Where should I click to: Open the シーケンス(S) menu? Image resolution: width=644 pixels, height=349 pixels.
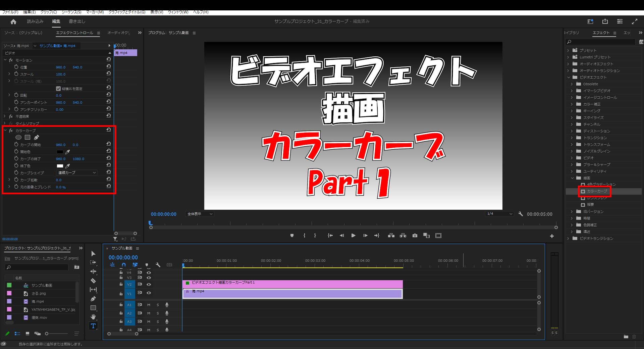[x=71, y=12]
